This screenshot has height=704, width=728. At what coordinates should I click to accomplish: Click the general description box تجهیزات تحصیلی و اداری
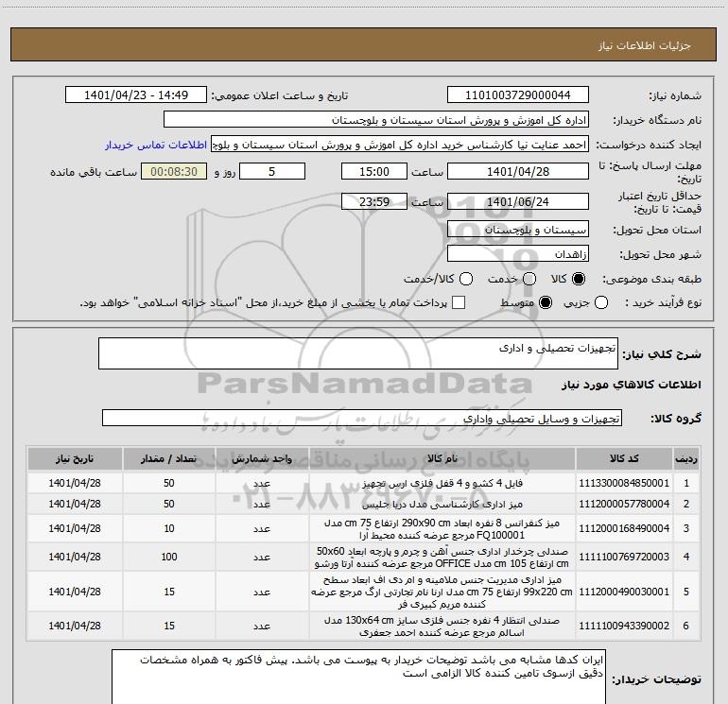358,353
